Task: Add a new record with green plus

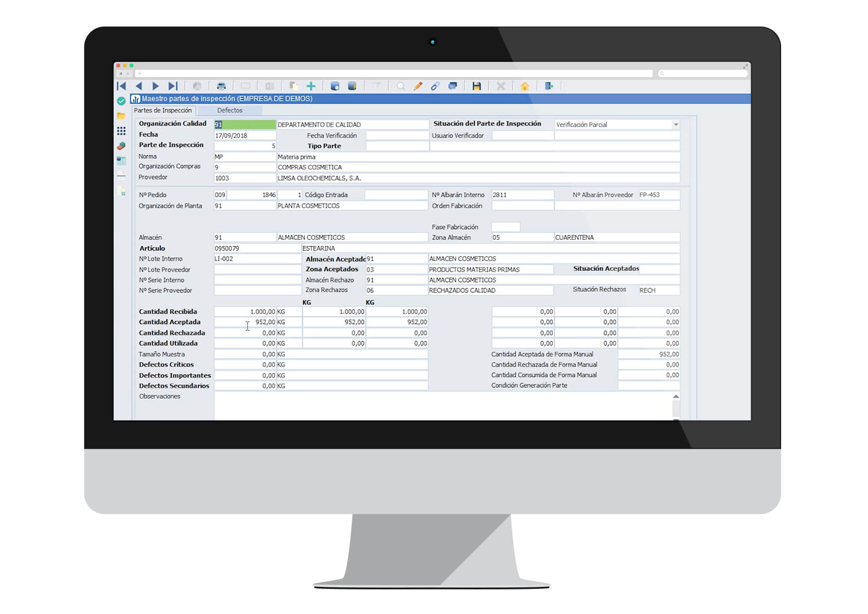Action: pos(311,86)
